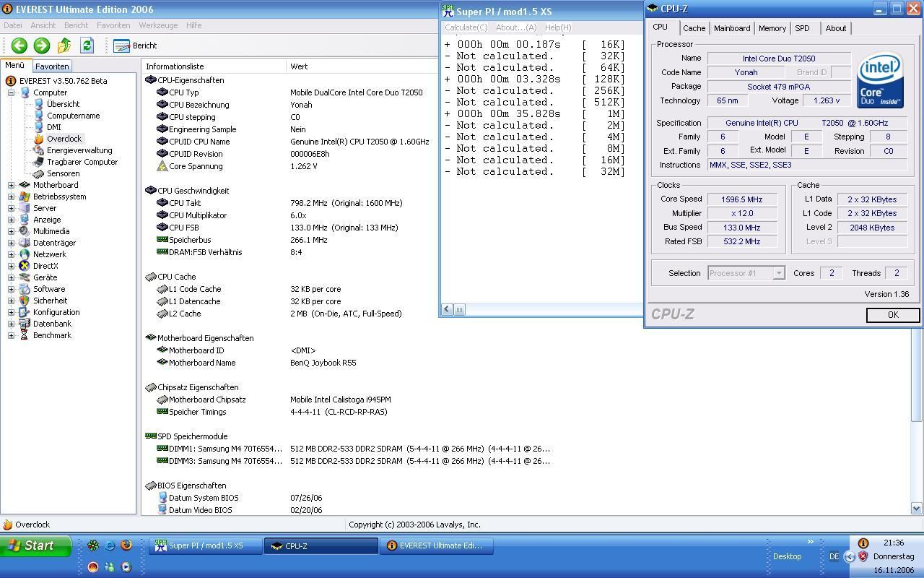The image size is (924, 578).
Task: Open the Processor #1 selection dropdown in CPU-Z
Action: coord(778,273)
